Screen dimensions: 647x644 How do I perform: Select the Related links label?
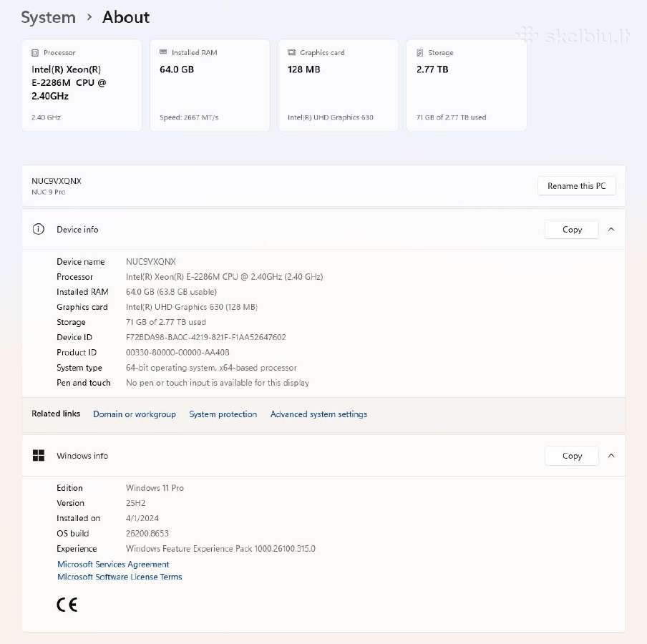point(56,414)
